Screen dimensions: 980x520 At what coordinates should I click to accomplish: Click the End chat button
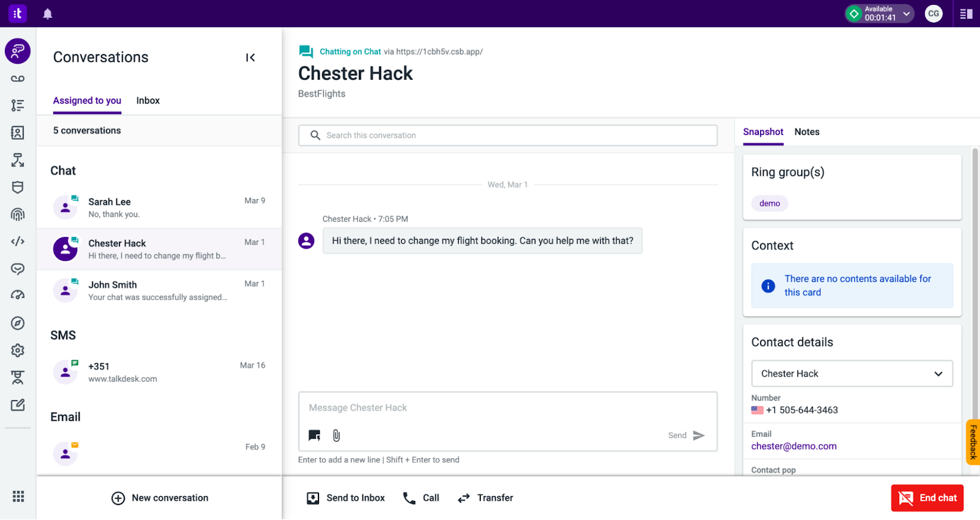927,498
